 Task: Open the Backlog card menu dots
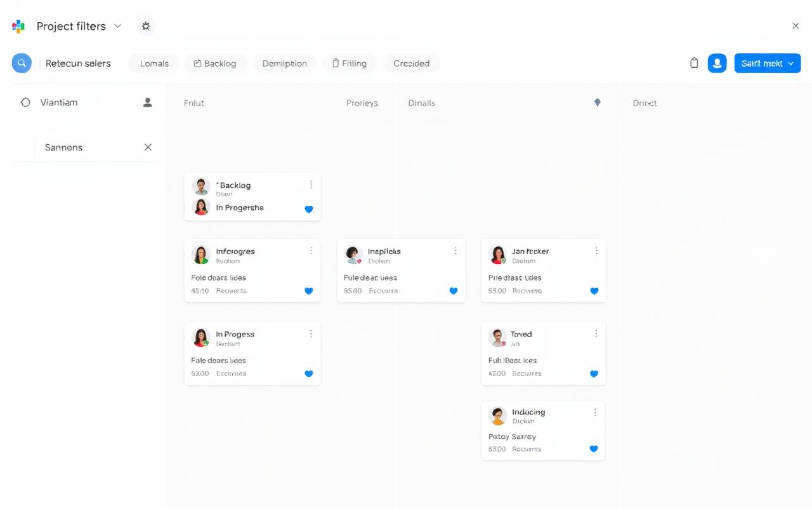coord(311,185)
